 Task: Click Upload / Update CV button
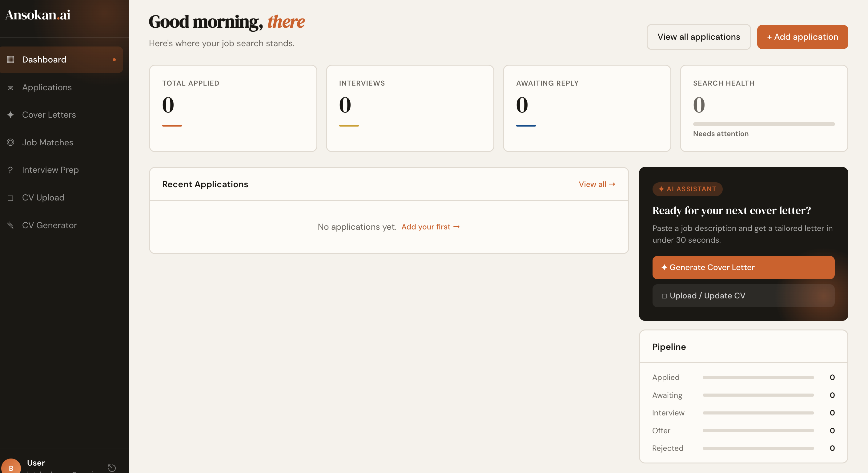tap(743, 296)
